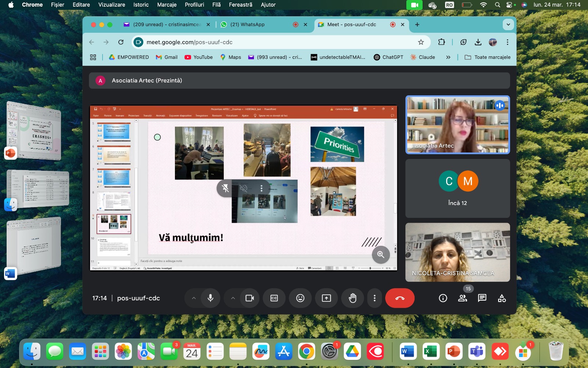The image size is (588, 368).
Task: Open the Meet activities icon
Action: click(x=502, y=298)
